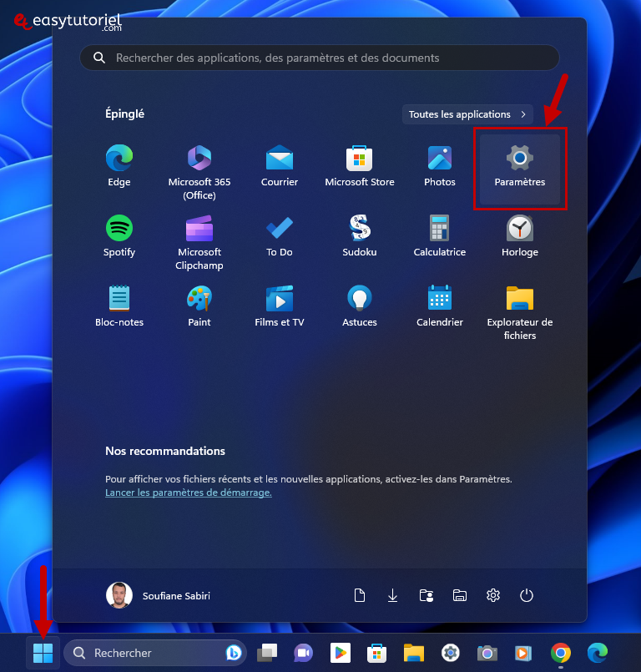Open the Documents folder icon in Start footer

click(360, 595)
